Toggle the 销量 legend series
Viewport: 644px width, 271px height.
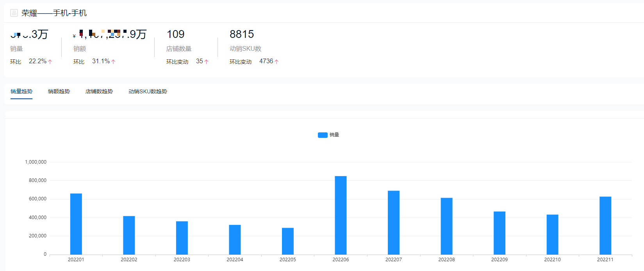[x=334, y=135]
